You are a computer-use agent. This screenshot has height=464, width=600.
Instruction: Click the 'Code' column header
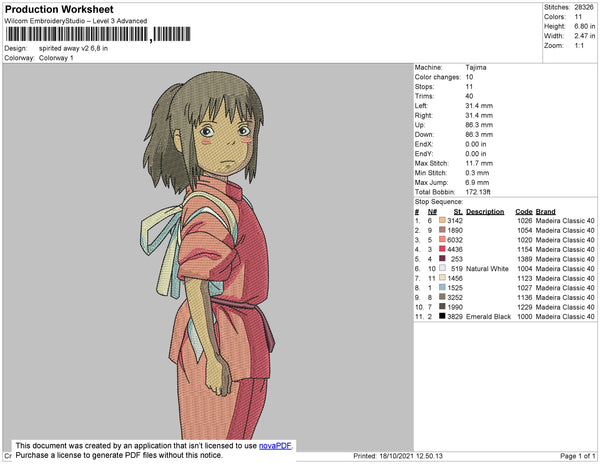tap(524, 212)
